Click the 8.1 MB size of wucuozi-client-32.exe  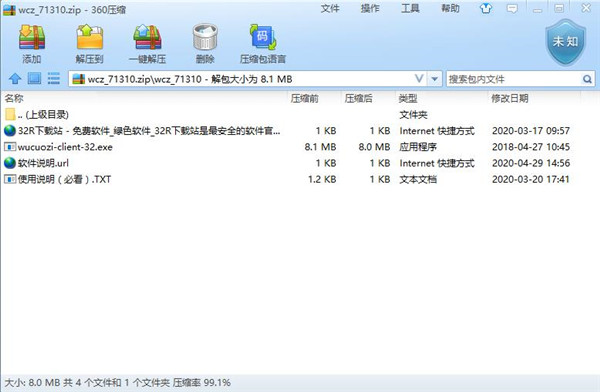(320, 147)
